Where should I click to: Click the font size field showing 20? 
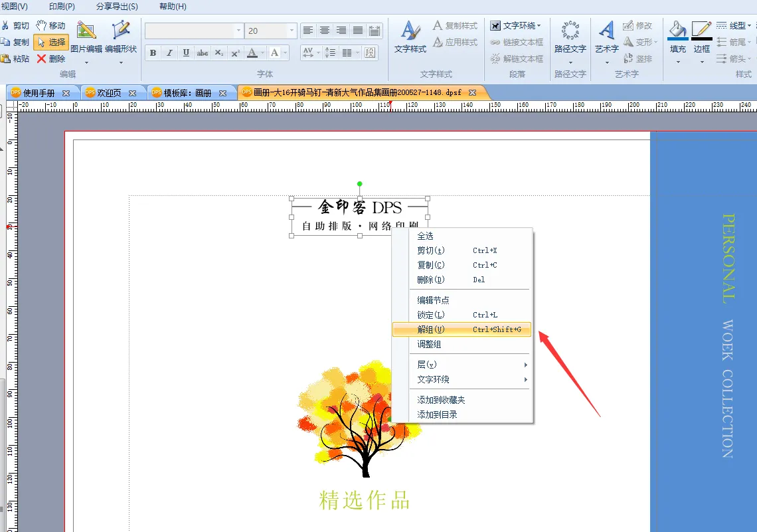coord(266,31)
